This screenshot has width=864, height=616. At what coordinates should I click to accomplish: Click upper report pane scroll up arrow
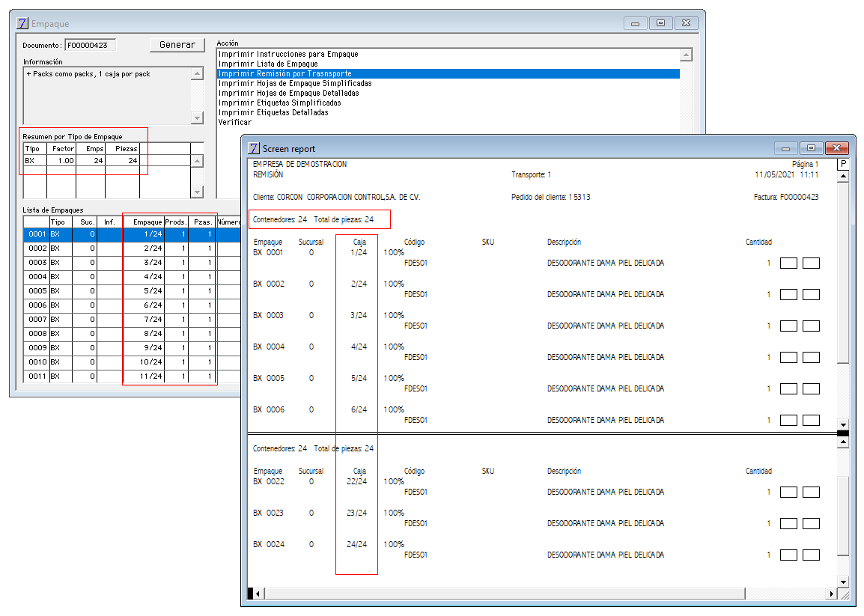(843, 177)
